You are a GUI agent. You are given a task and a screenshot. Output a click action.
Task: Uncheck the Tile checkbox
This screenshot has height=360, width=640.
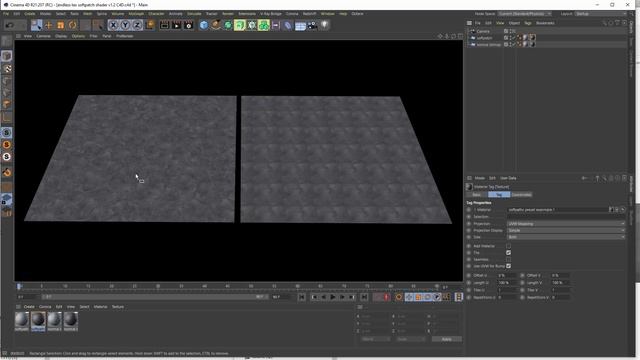pos(508,253)
